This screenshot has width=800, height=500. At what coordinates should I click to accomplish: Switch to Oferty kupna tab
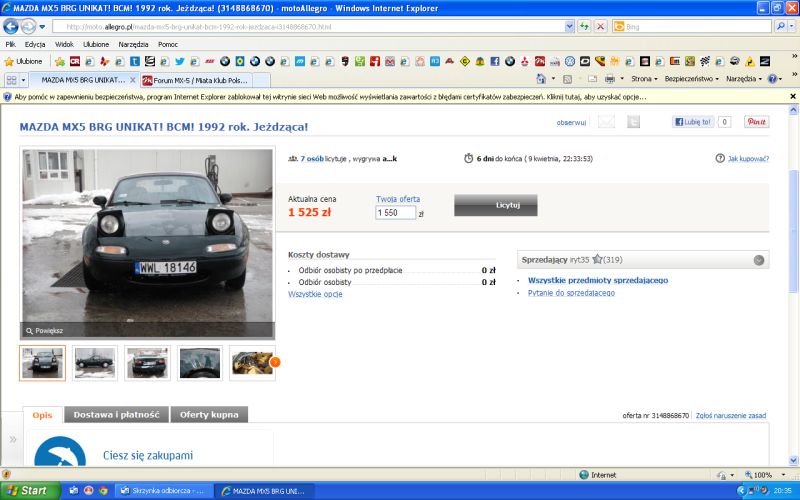(209, 415)
